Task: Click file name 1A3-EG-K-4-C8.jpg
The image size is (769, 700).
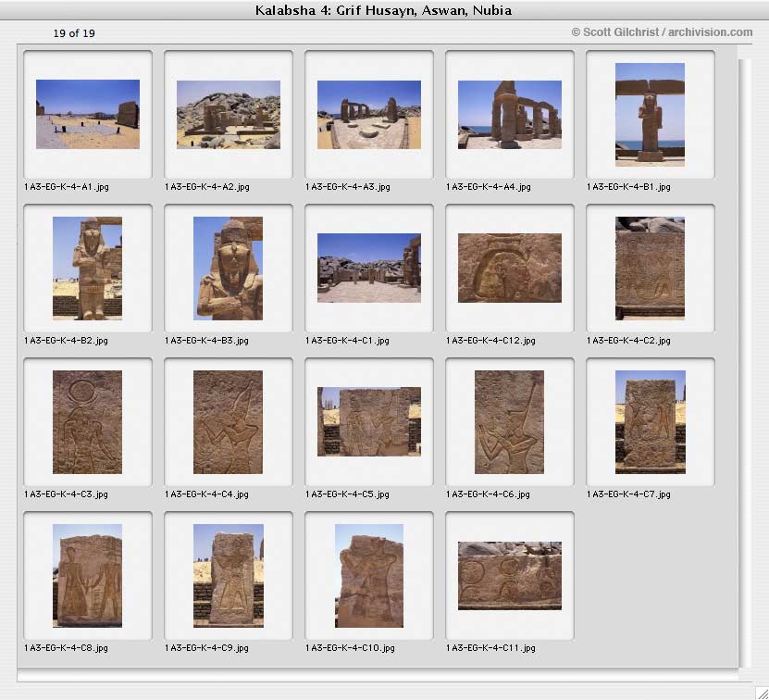Action: [66, 648]
